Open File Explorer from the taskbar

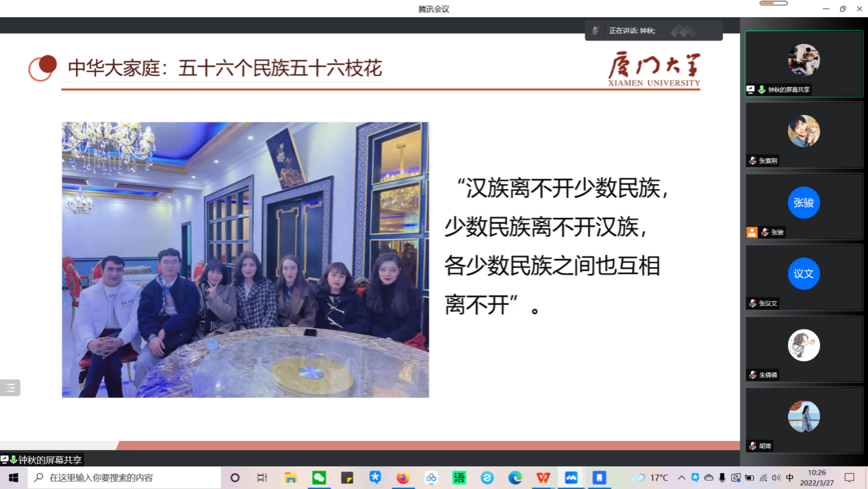click(x=291, y=477)
